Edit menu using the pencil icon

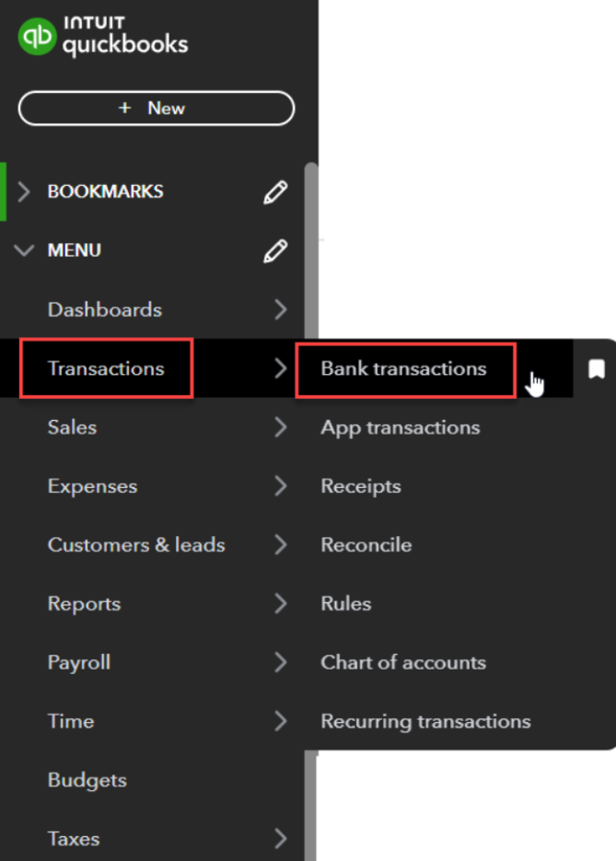tap(275, 250)
